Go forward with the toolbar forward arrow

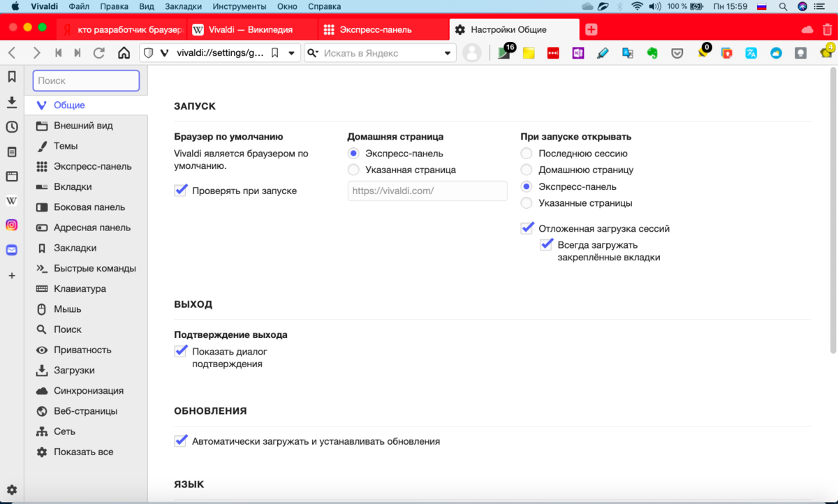pos(36,53)
